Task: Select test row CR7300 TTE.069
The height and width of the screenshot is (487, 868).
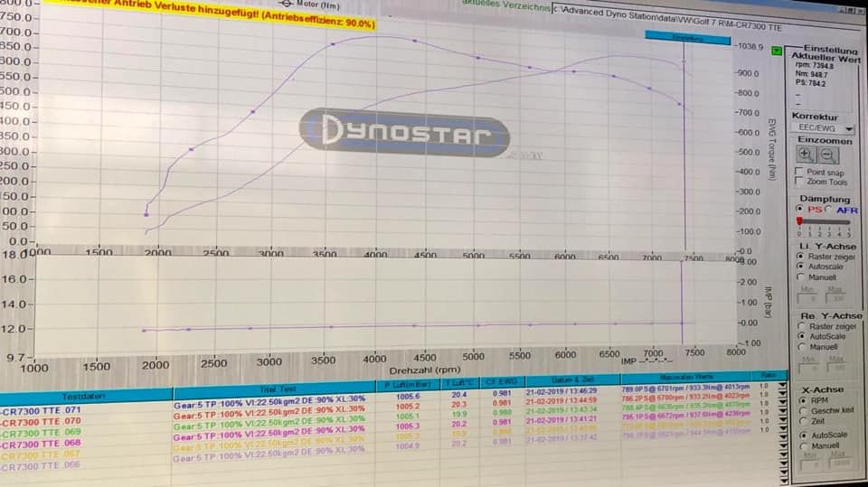Action: click(x=42, y=432)
